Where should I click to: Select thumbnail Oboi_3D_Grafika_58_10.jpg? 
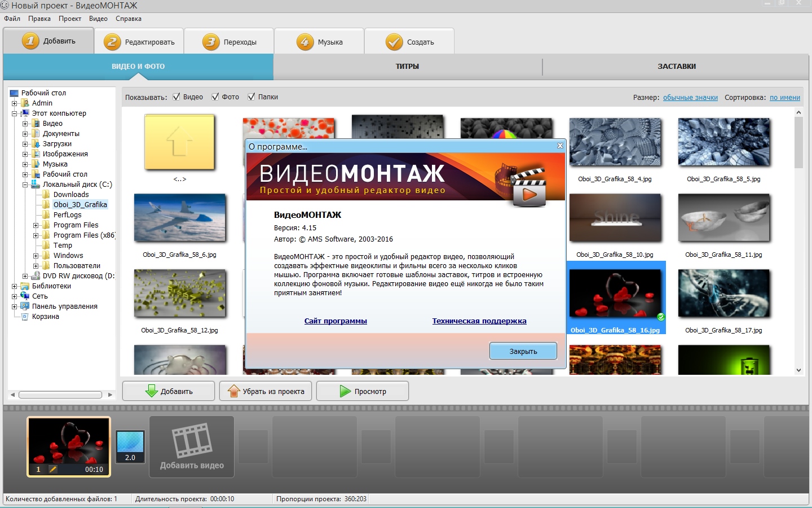pyautogui.click(x=615, y=217)
